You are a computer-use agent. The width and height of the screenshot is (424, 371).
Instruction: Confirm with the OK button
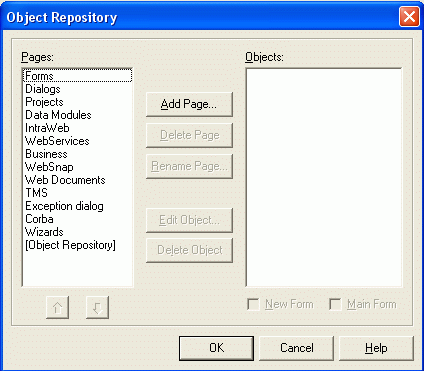pos(216,348)
